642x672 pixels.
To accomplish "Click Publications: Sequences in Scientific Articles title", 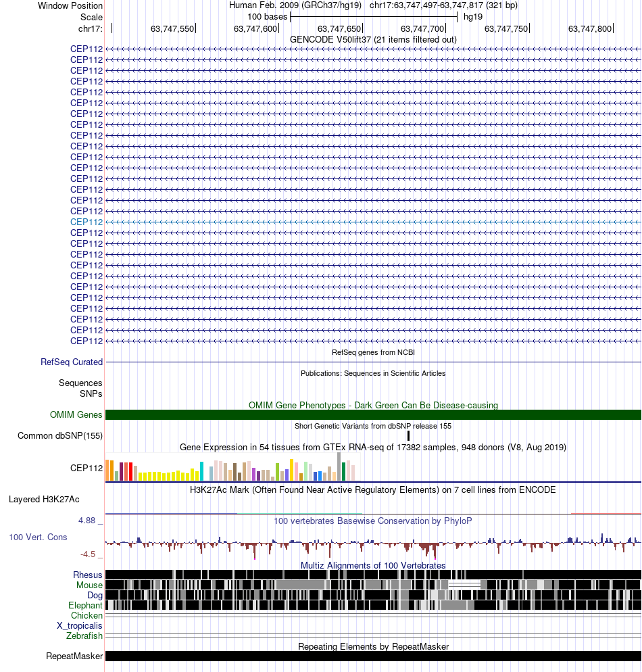I will click(x=373, y=373).
